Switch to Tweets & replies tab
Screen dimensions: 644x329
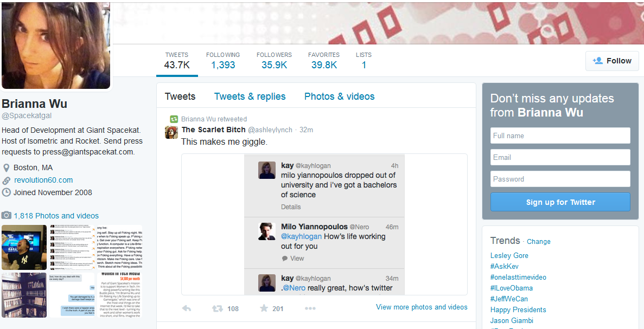pyautogui.click(x=250, y=96)
